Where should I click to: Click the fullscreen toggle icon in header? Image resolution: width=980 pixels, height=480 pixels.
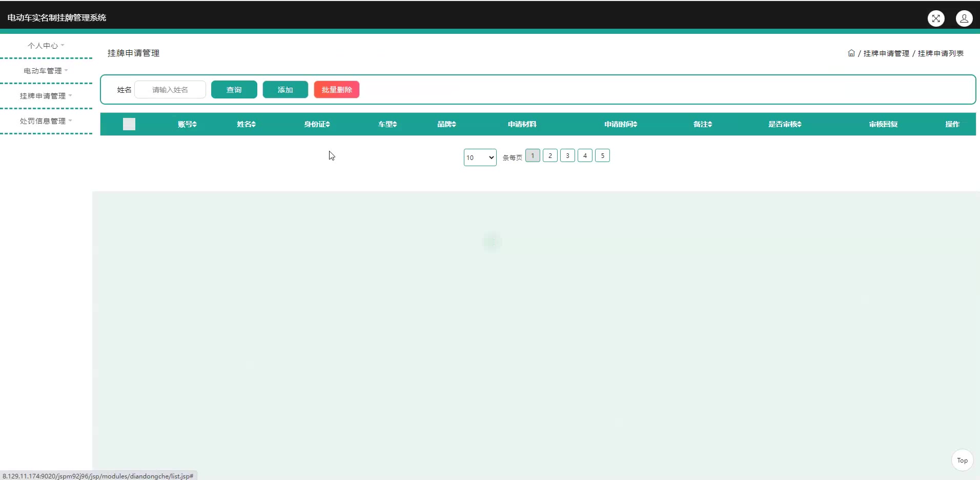(936, 18)
